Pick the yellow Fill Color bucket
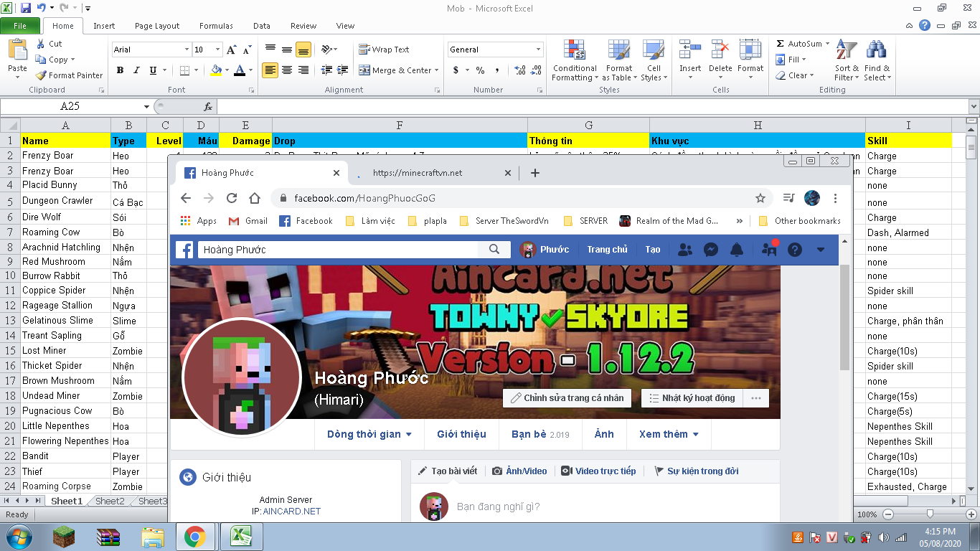This screenshot has height=551, width=980. [x=216, y=70]
